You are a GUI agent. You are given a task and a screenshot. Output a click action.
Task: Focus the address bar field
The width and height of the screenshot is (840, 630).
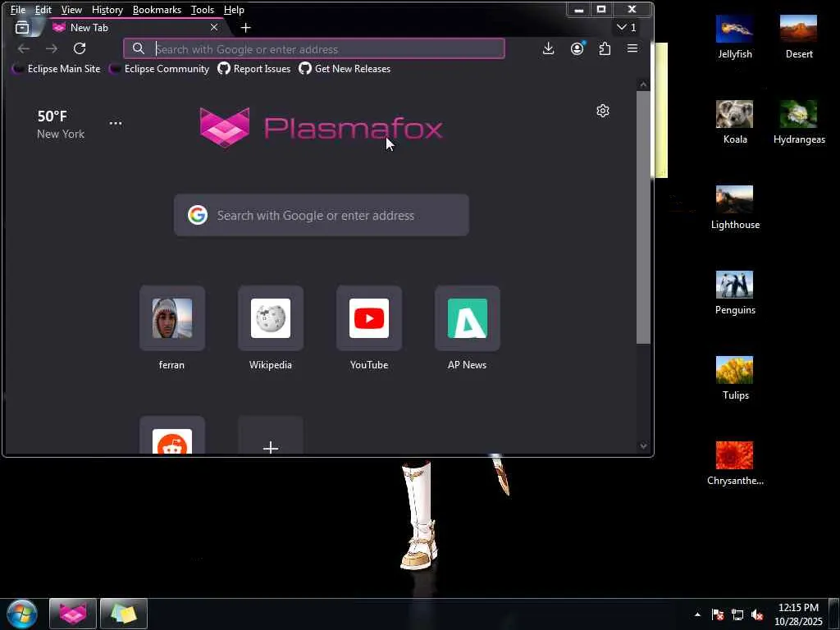[314, 48]
